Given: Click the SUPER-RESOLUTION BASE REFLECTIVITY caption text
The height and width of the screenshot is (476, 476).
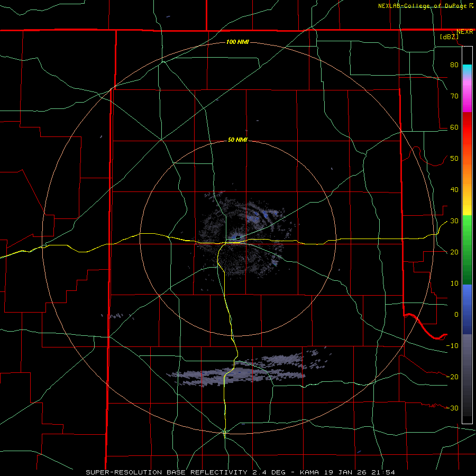Looking at the screenshot, I should (167, 472).
